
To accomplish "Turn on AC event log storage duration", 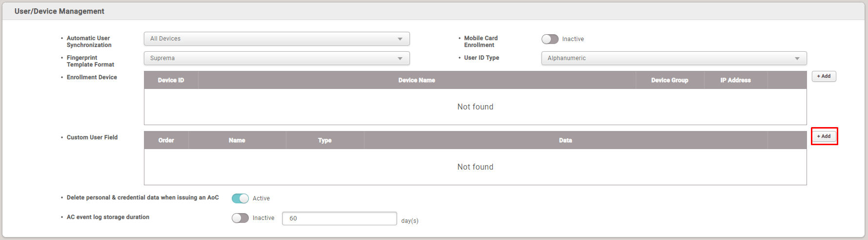I will point(240,218).
